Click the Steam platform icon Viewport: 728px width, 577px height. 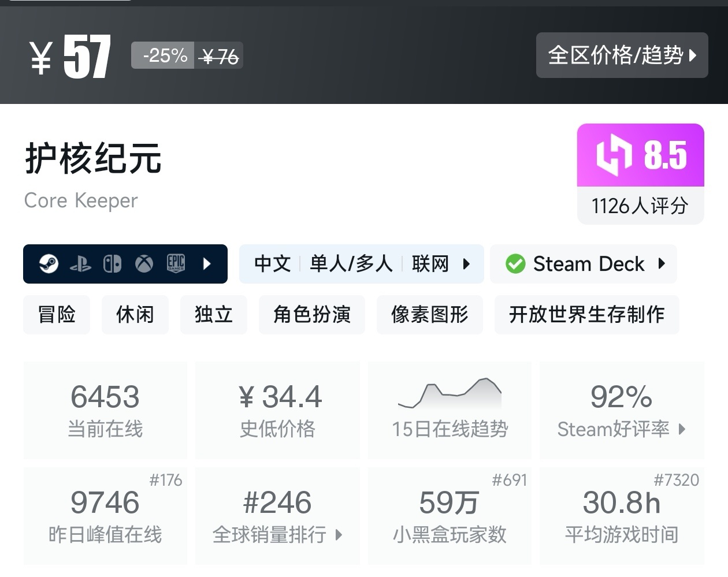coord(49,264)
